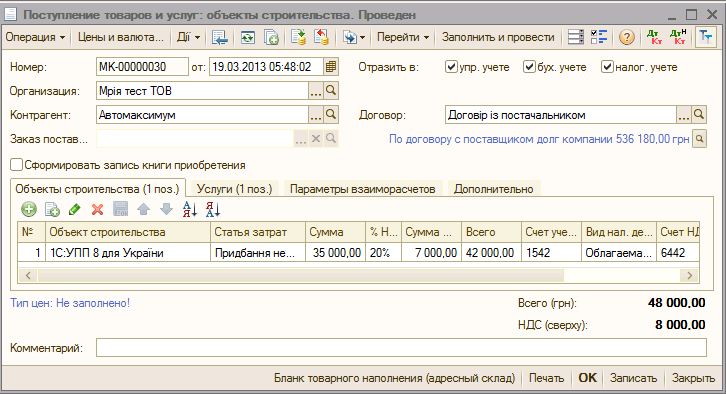Switch to Объекты строительства tab

(x=97, y=189)
